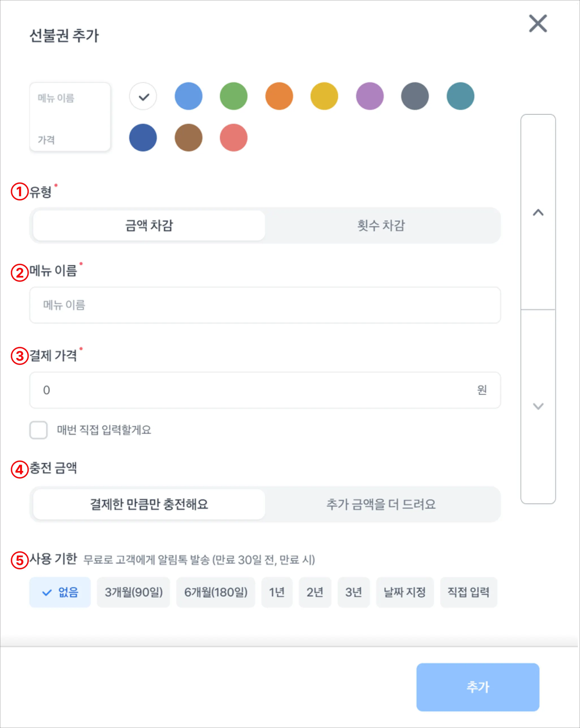This screenshot has height=728, width=580.
Task: Select the brown color circle
Action: [x=188, y=137]
